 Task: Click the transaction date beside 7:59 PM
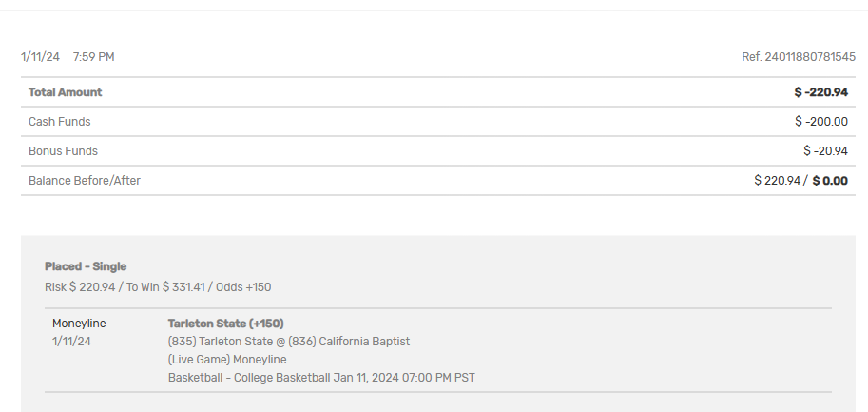pyautogui.click(x=40, y=57)
